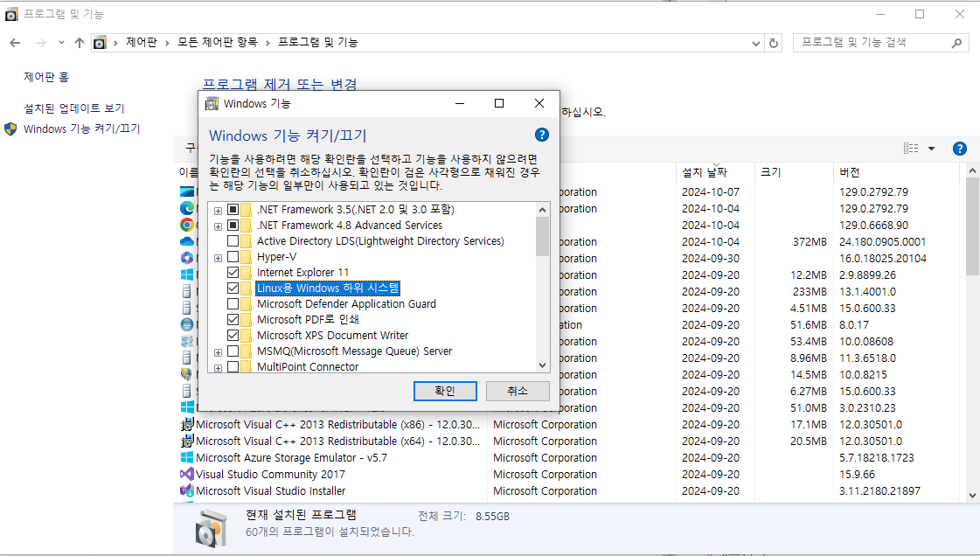Expand the Hyper-V tree node
980x556 pixels.
[219, 258]
